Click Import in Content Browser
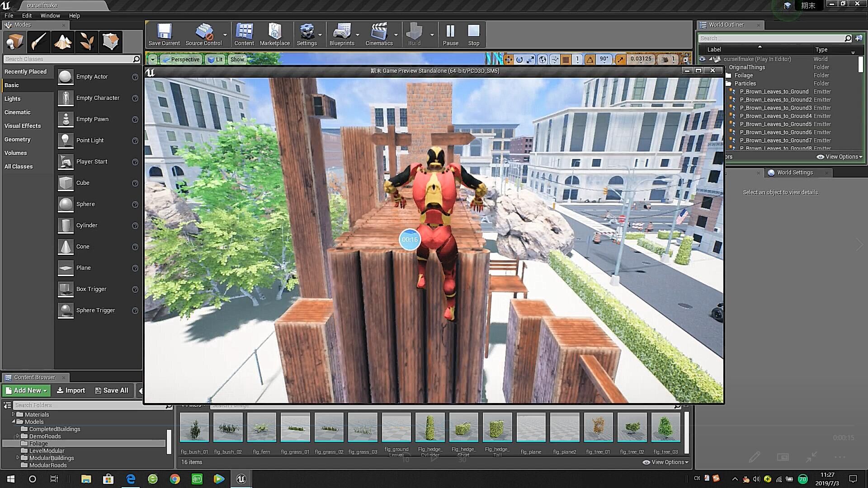868x488 pixels. tap(71, 390)
